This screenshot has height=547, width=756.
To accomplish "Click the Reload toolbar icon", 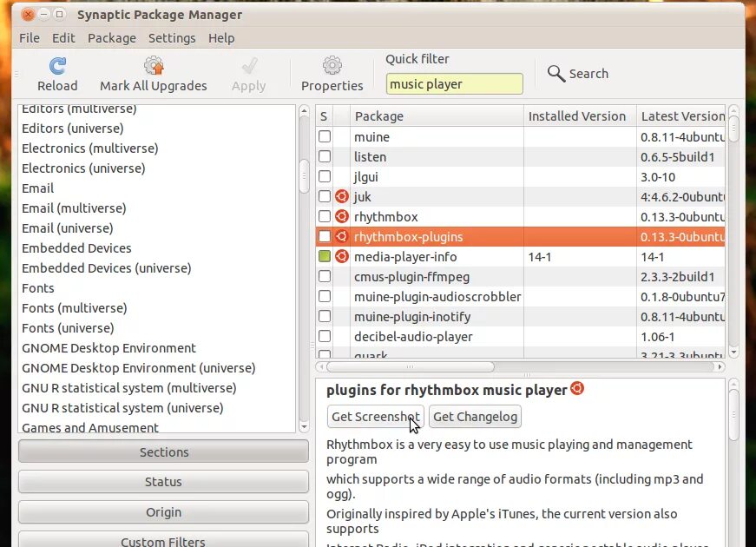I will pyautogui.click(x=56, y=68).
